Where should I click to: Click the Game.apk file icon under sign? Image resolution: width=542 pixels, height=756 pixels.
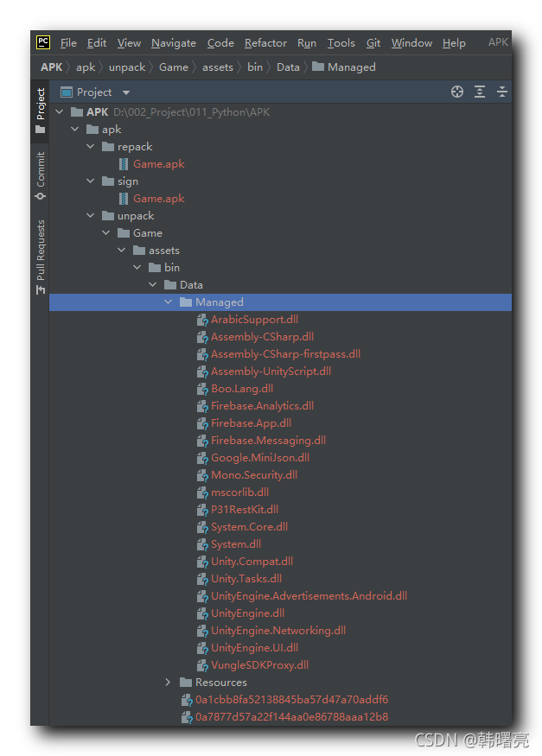[x=124, y=199]
